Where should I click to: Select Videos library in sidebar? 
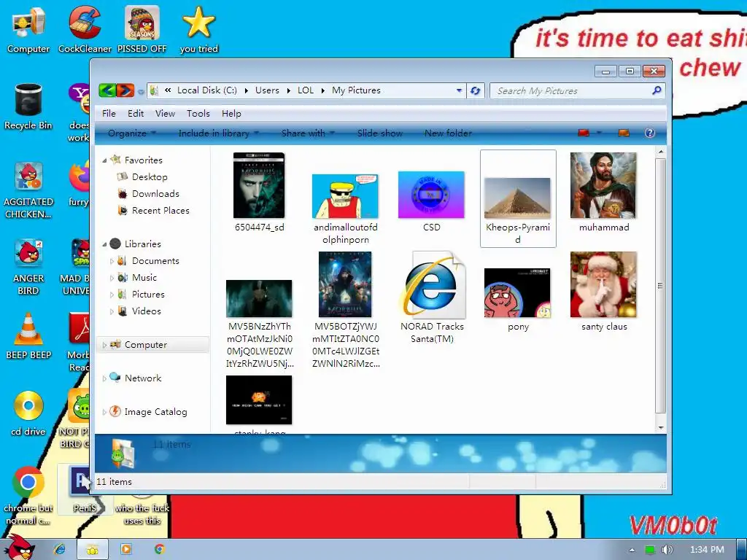146,311
